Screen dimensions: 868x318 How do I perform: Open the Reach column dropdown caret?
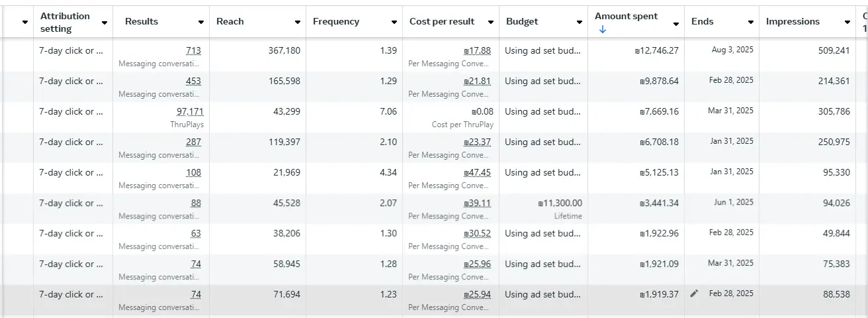[298, 23]
